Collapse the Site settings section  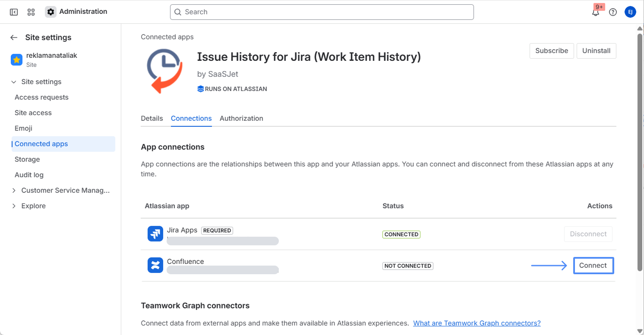click(x=14, y=82)
